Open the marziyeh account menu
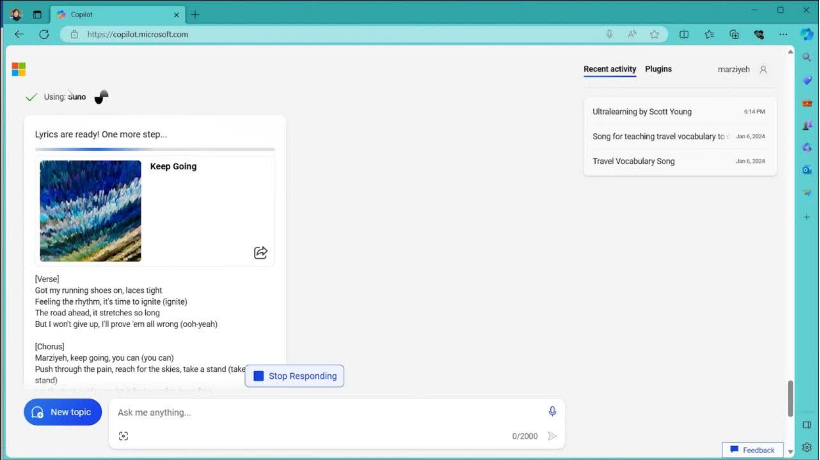The height and width of the screenshot is (460, 820). (x=742, y=69)
